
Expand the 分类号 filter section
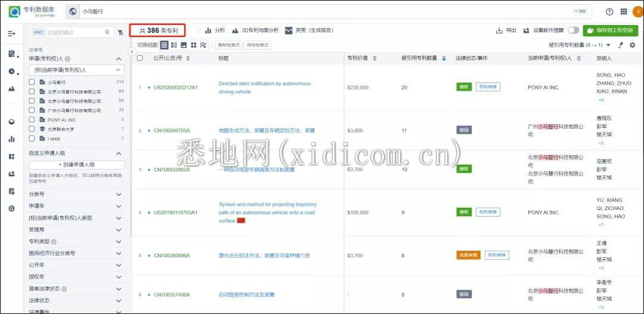click(x=76, y=194)
